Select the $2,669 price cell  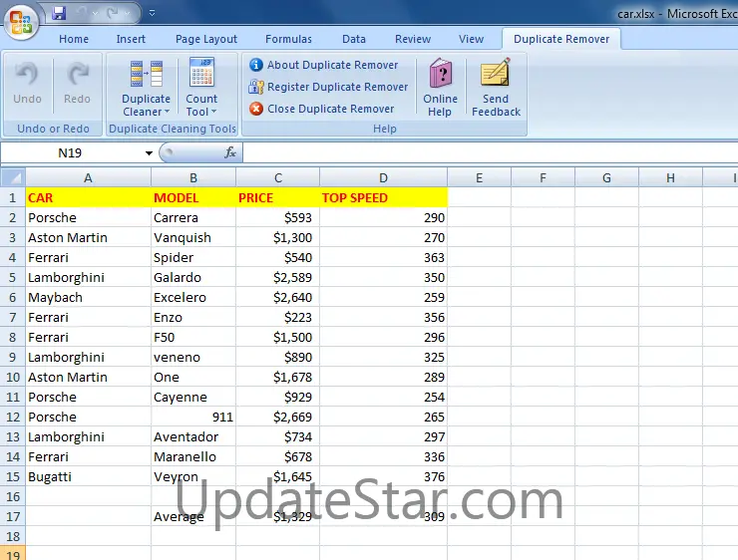click(x=278, y=418)
